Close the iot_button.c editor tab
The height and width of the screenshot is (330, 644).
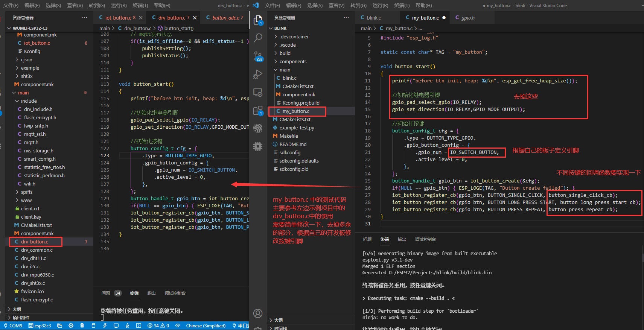point(141,18)
